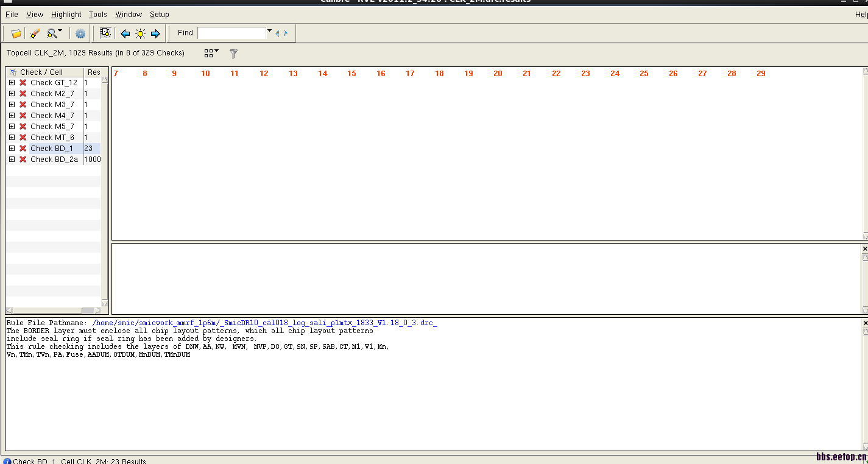Find next match with small right triangle

[x=286, y=33]
